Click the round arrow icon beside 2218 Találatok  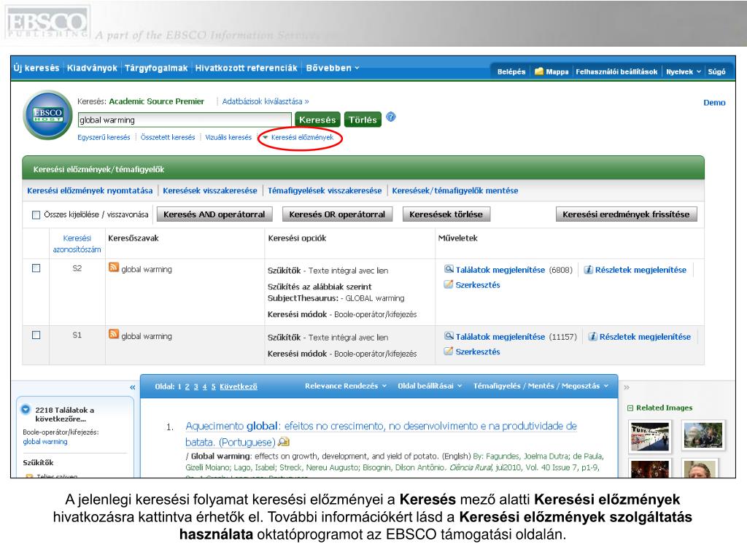26,409
